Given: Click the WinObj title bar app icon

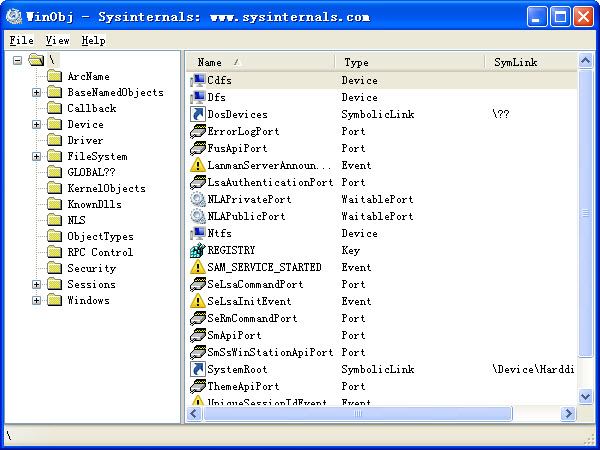Looking at the screenshot, I should tap(14, 16).
